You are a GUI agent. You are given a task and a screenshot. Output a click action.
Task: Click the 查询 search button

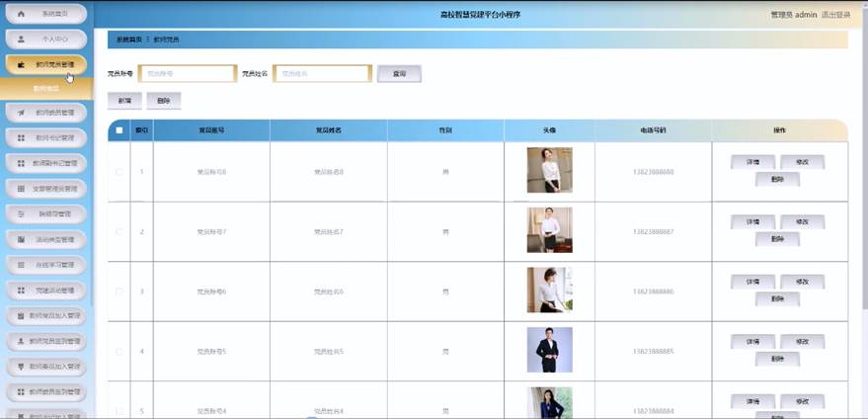pos(399,74)
